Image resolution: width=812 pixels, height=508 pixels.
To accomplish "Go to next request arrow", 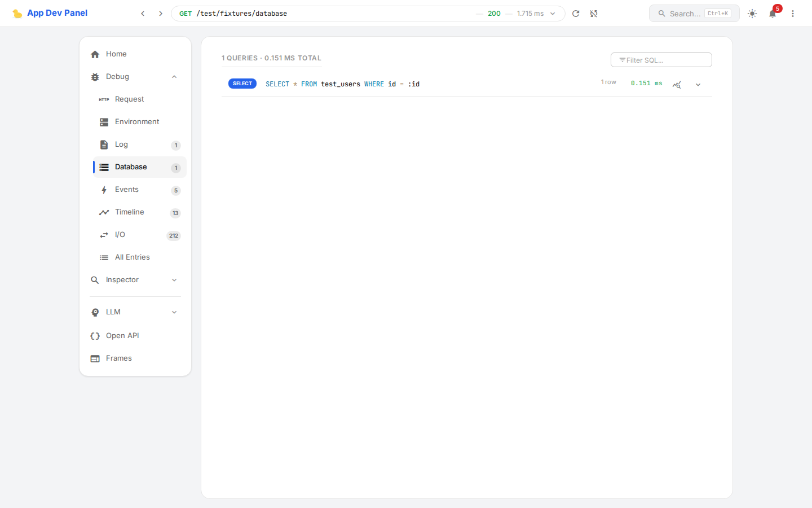I will coord(161,14).
